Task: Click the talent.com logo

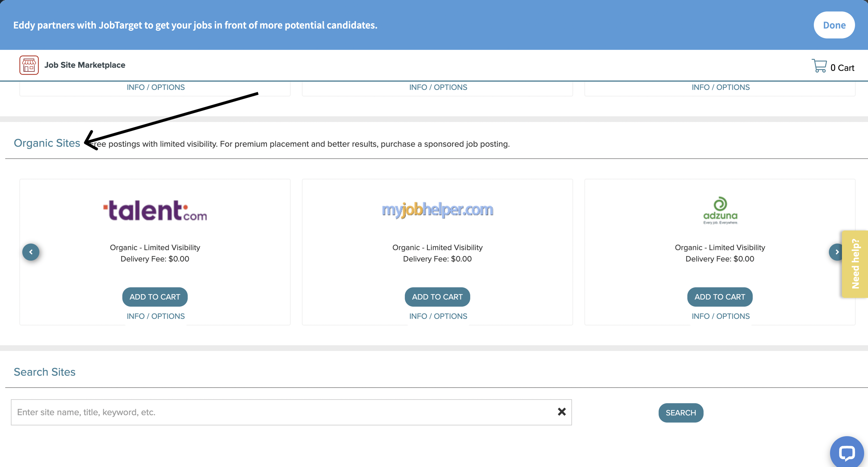Action: tap(155, 210)
